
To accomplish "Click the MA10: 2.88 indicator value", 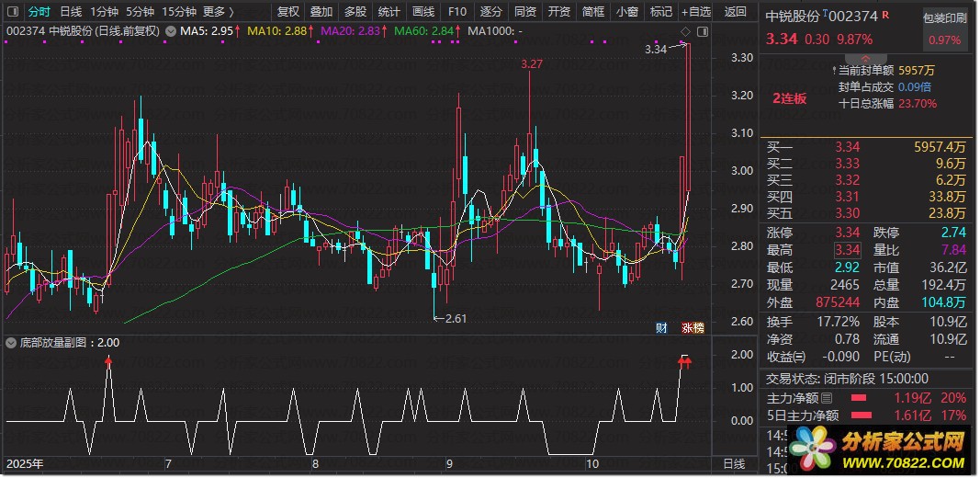I will coord(281,30).
